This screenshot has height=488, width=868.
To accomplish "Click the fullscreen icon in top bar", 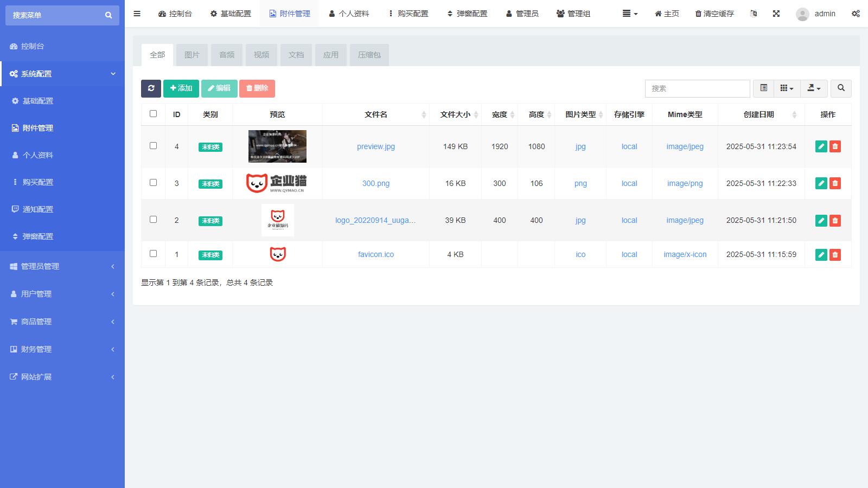I will pos(776,14).
